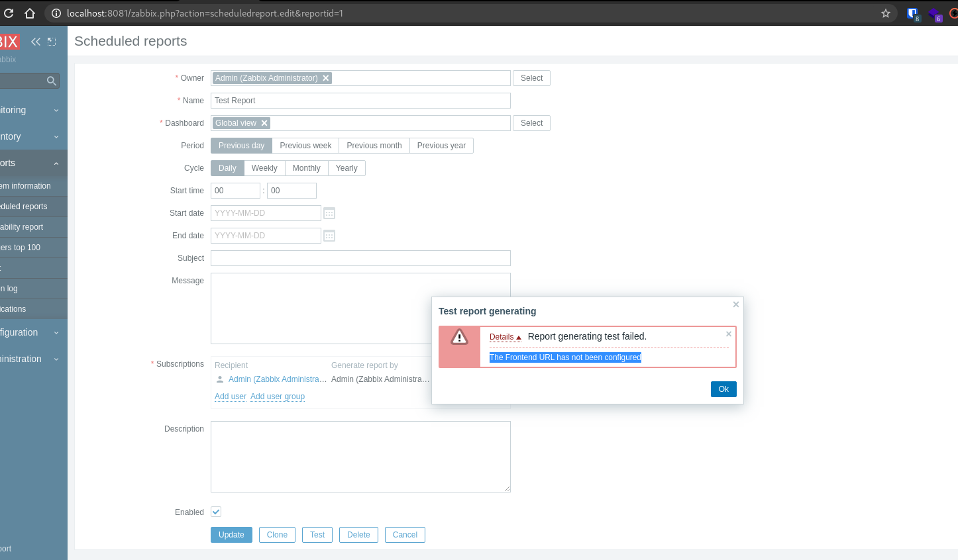Remove Global view tag from Dashboard field

pyautogui.click(x=264, y=123)
